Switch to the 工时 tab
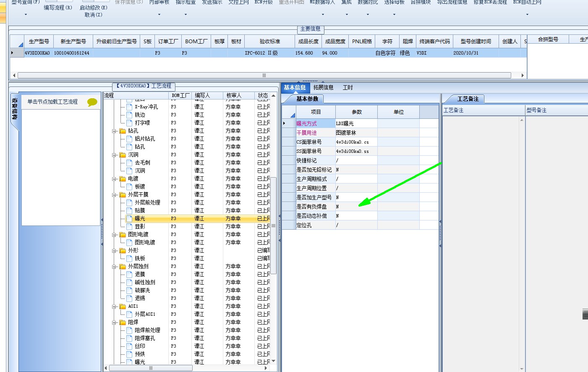The height and width of the screenshot is (372, 588). coord(348,87)
